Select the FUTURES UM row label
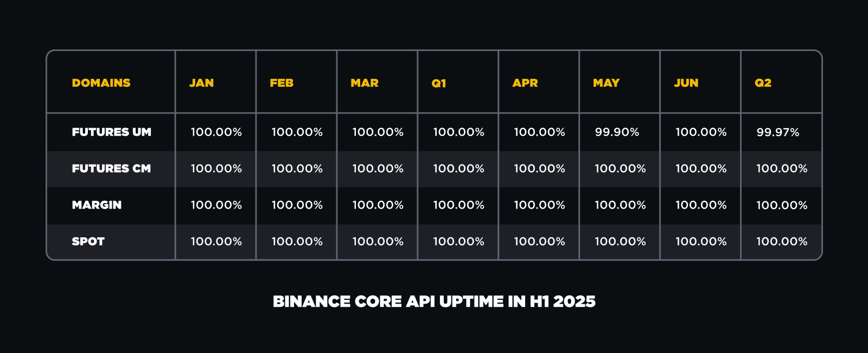The height and width of the screenshot is (353, 868). point(111,132)
